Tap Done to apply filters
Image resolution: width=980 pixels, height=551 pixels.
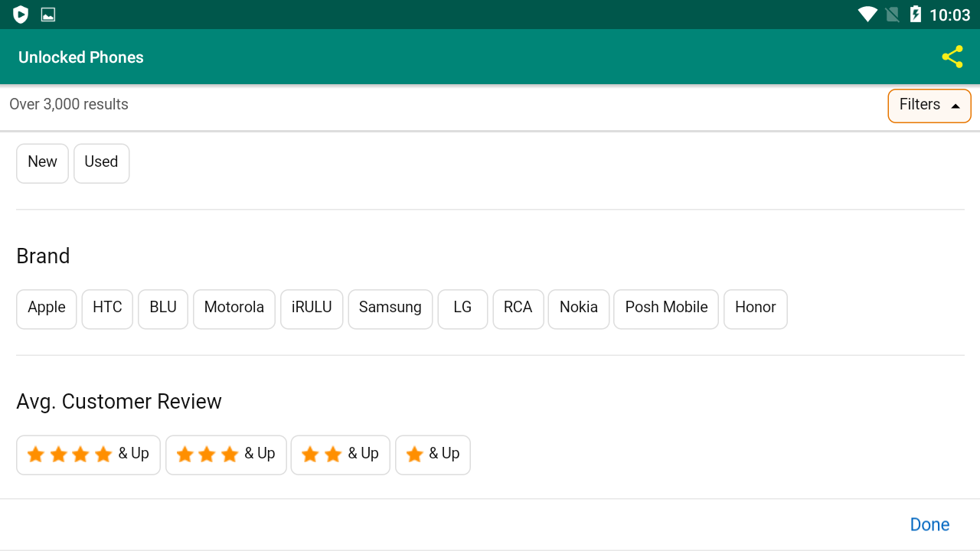pyautogui.click(x=929, y=525)
